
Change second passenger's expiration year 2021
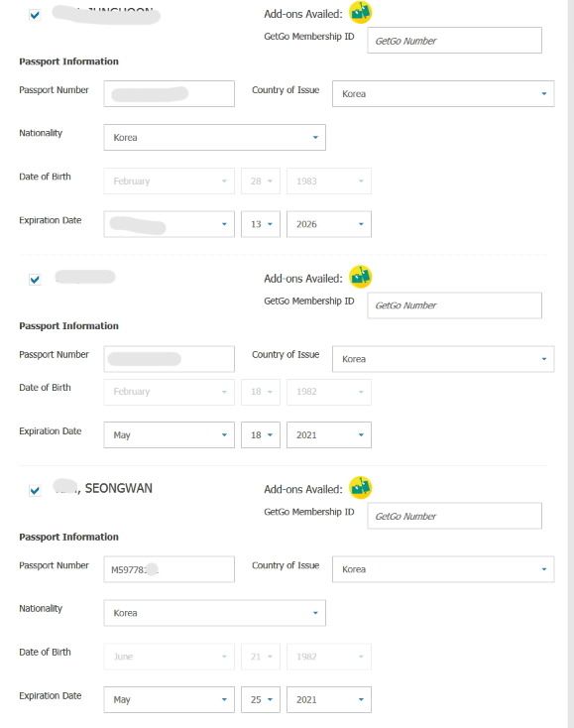[329, 435]
